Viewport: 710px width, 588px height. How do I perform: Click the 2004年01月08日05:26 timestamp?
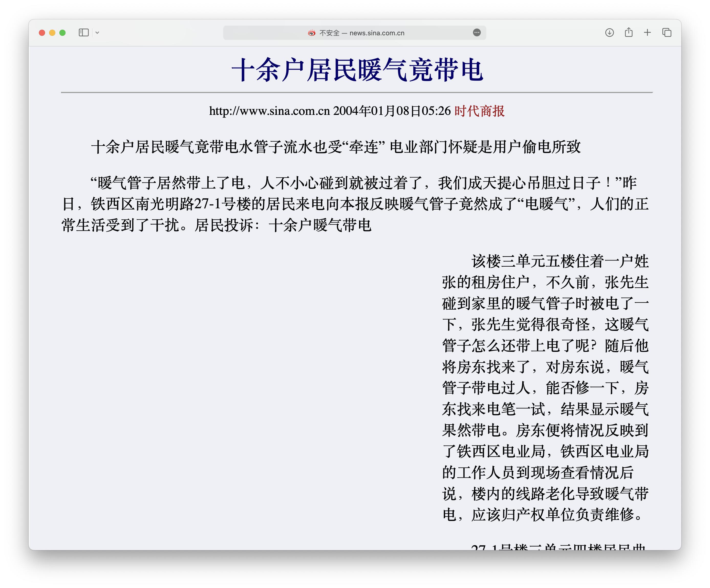pyautogui.click(x=392, y=111)
